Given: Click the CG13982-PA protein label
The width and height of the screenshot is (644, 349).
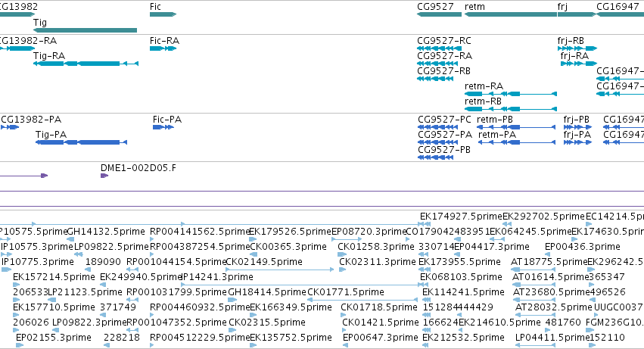Looking at the screenshot, I should click(x=31, y=120).
